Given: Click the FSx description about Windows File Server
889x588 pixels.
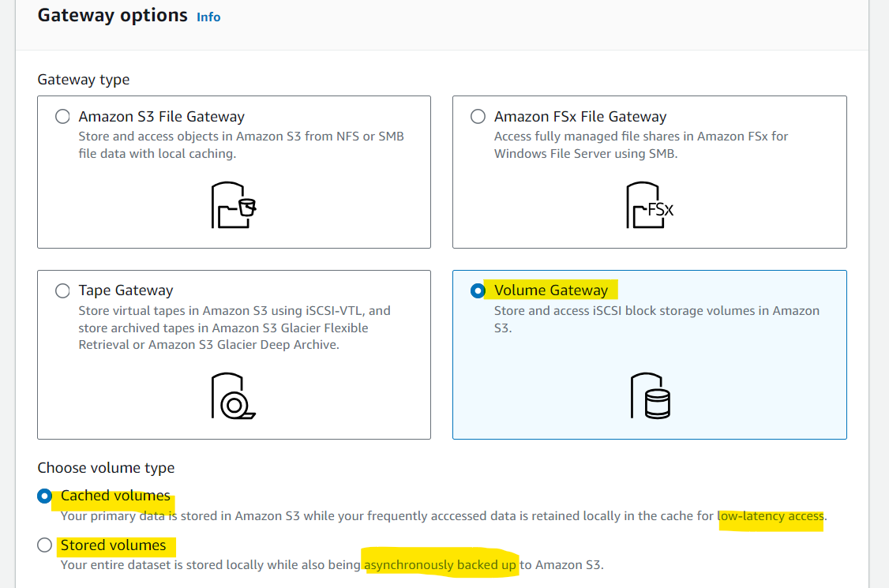Looking at the screenshot, I should [640, 144].
